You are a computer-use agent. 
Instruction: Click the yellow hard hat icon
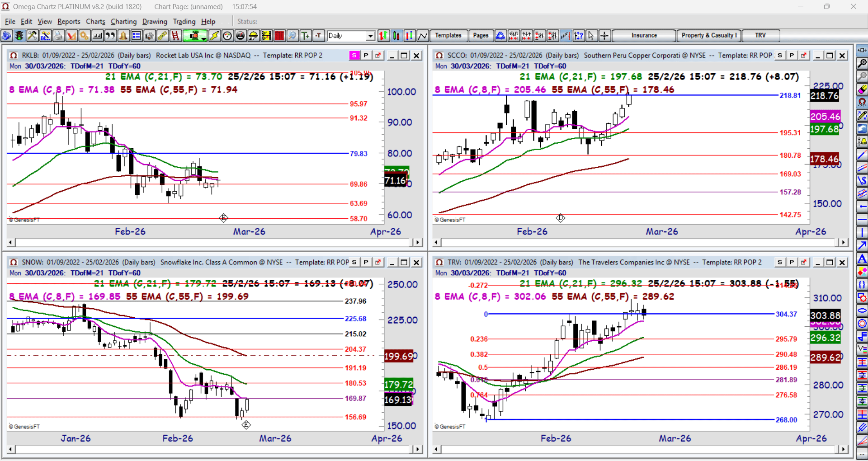tap(253, 36)
